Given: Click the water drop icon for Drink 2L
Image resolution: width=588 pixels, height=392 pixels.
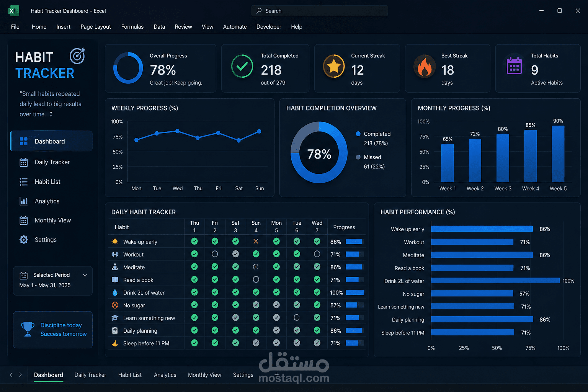Looking at the screenshot, I should [x=115, y=292].
